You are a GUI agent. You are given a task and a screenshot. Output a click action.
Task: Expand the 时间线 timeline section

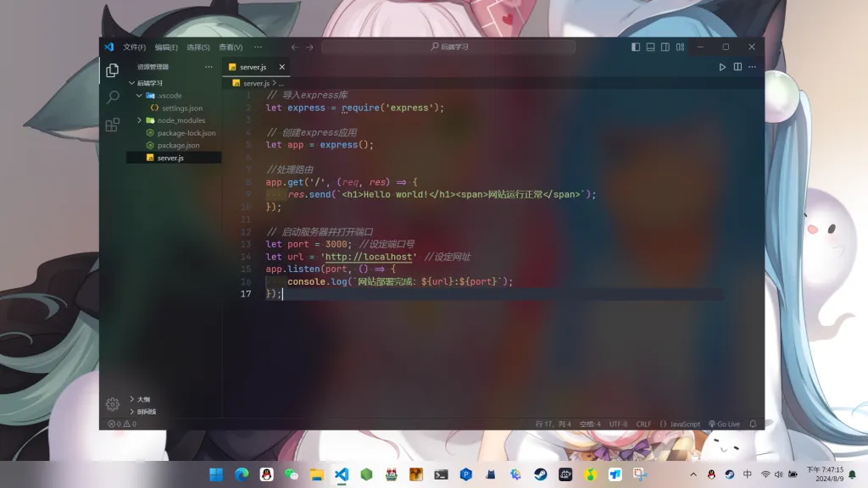click(146, 412)
